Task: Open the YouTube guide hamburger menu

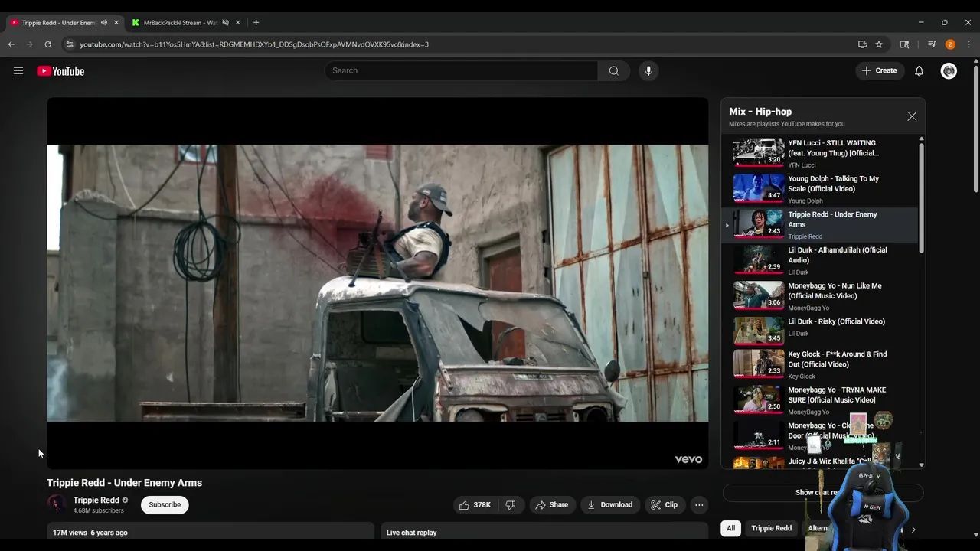Action: (18, 70)
